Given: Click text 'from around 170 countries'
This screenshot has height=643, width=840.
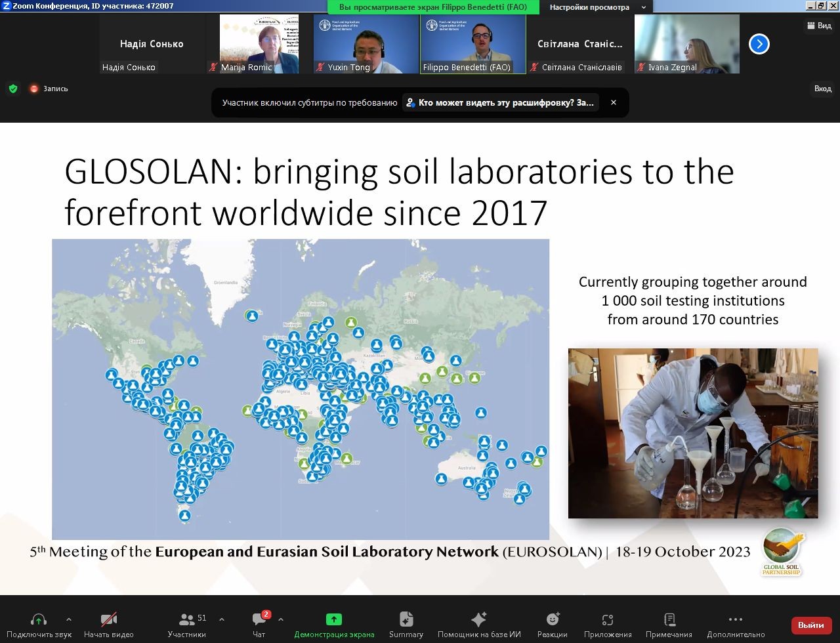Looking at the screenshot, I should (693, 320).
